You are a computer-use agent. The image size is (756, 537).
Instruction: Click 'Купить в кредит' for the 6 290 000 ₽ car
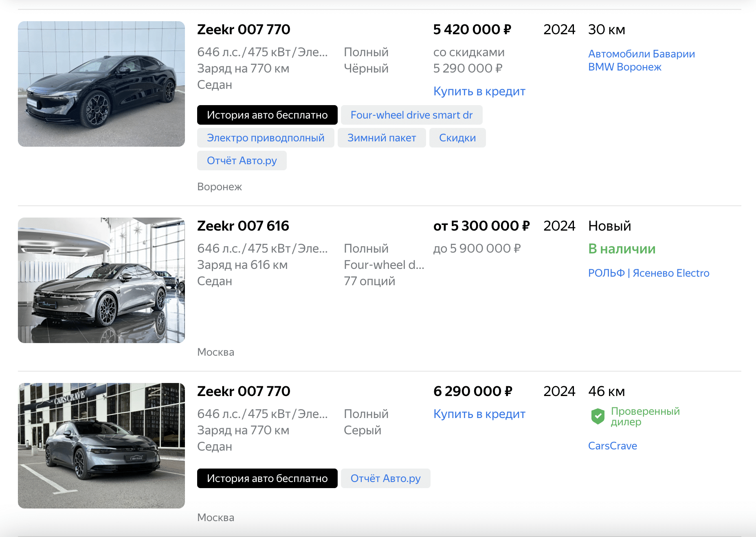tap(479, 414)
